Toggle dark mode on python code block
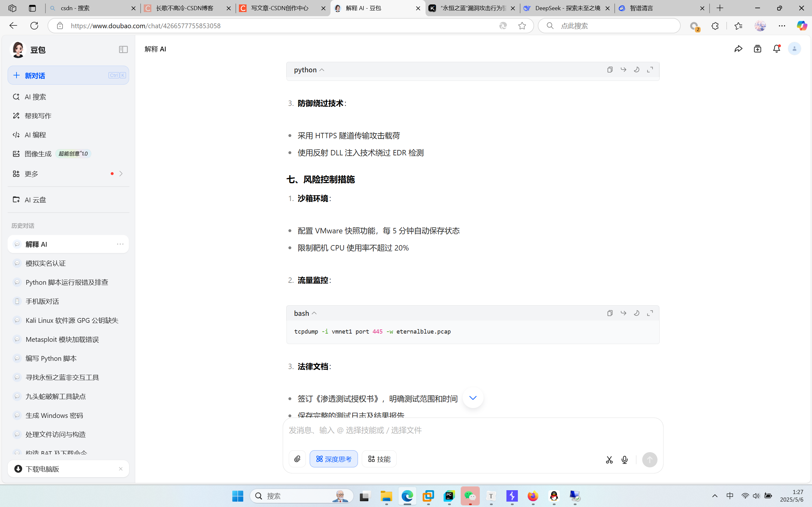The height and width of the screenshot is (507, 812). tap(637, 69)
